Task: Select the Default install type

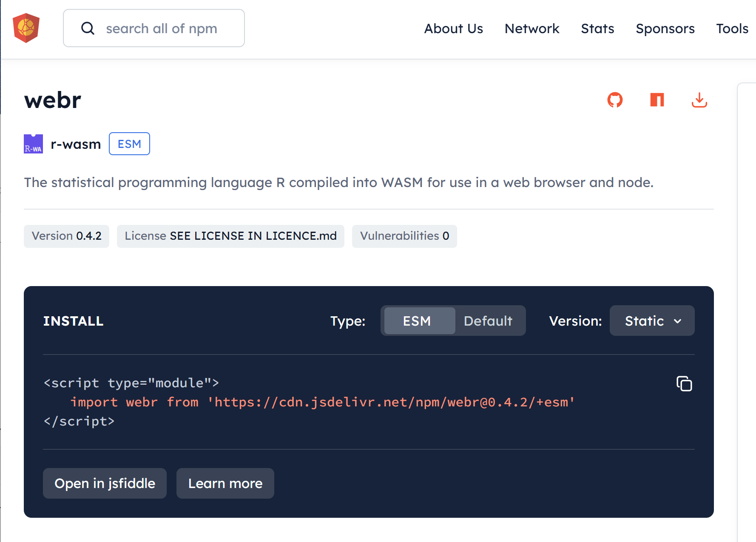Action: click(x=488, y=321)
